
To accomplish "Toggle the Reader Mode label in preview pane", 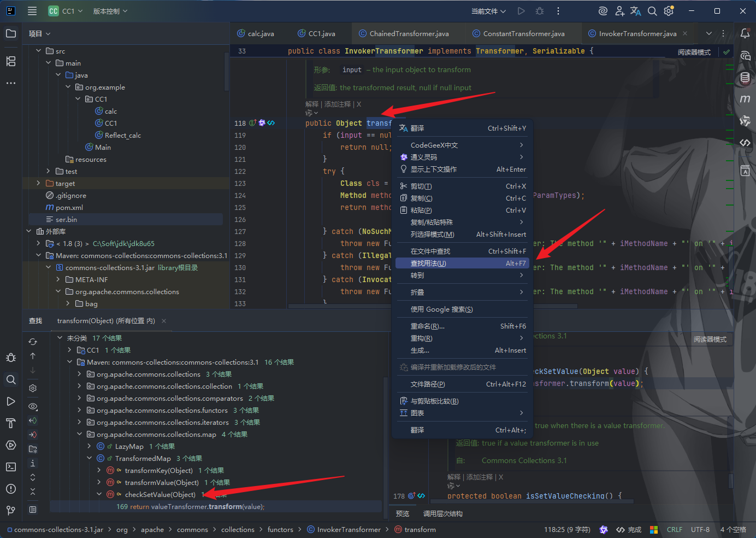I will pyautogui.click(x=710, y=340).
